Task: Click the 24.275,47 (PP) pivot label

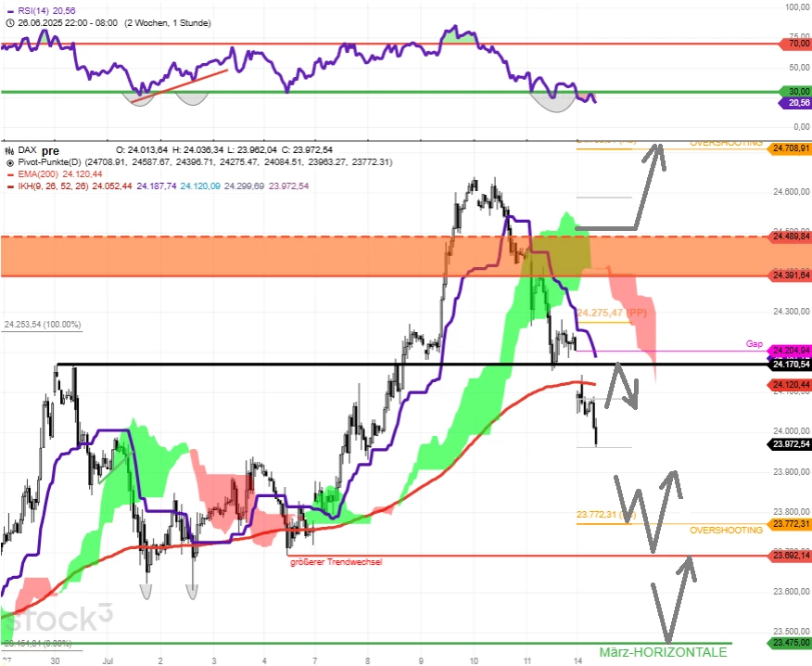Action: (x=612, y=313)
